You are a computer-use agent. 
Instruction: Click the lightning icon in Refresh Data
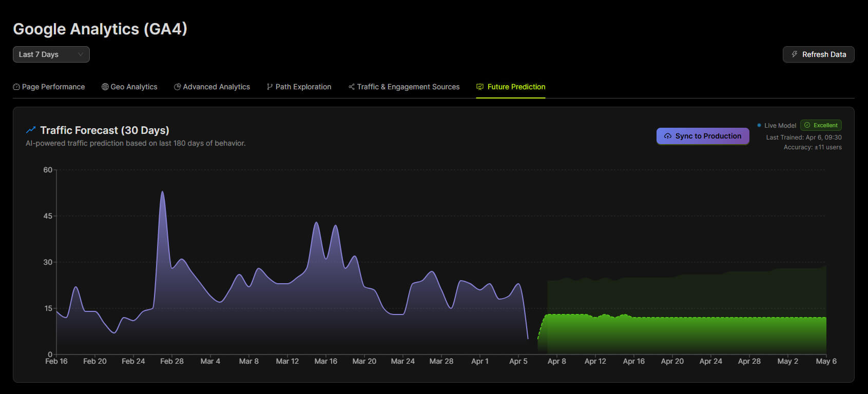(x=795, y=54)
